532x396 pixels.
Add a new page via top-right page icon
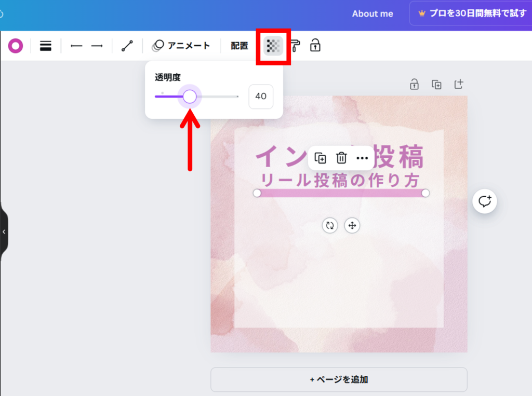tap(458, 84)
